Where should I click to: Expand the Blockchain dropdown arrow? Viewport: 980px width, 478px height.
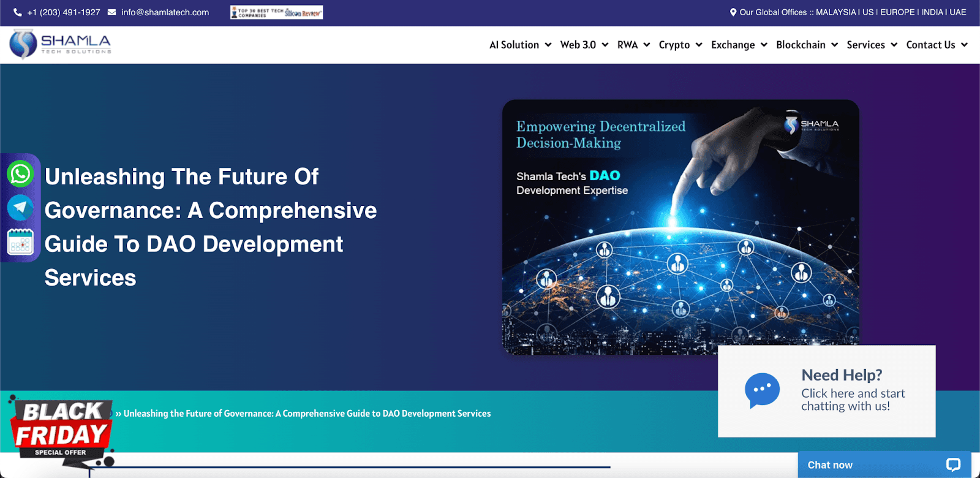pos(834,45)
